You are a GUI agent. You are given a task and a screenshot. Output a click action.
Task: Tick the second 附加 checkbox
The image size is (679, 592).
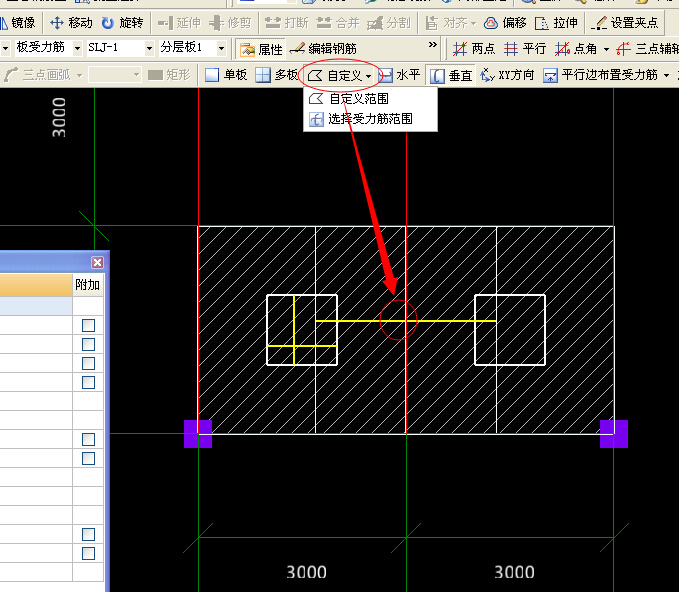[88, 344]
